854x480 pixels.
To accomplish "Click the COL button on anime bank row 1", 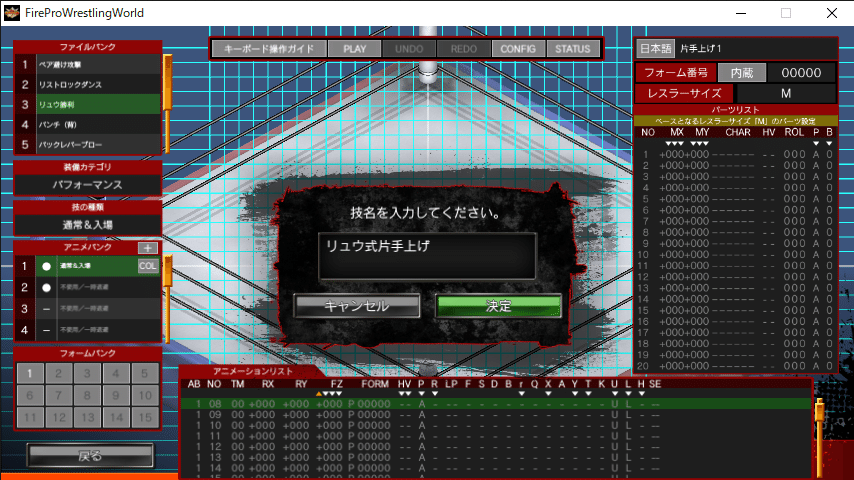I will [148, 266].
